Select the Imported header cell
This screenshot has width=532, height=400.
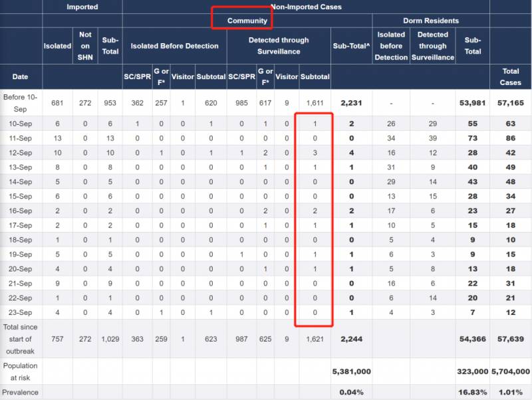click(x=82, y=7)
